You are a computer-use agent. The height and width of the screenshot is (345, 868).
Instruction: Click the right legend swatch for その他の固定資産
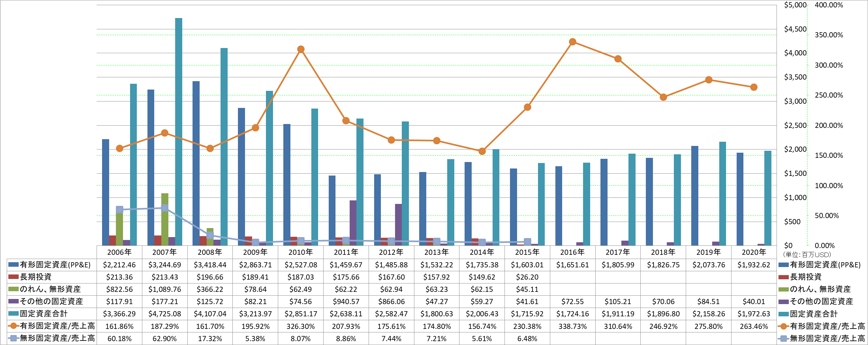pos(784,301)
